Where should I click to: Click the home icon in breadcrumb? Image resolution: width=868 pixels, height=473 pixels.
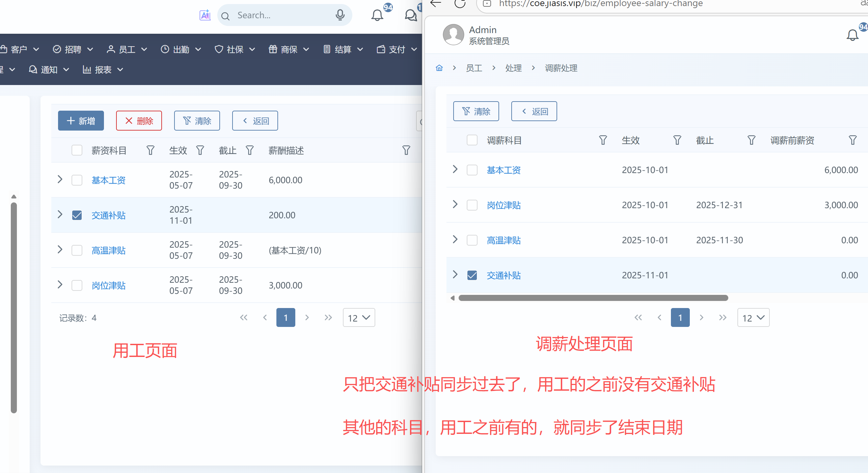tap(439, 68)
